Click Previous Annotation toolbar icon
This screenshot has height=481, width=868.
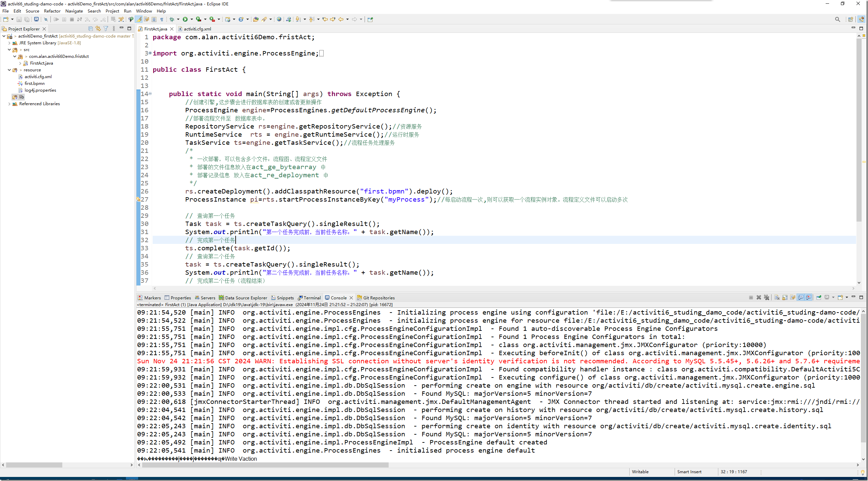point(311,19)
